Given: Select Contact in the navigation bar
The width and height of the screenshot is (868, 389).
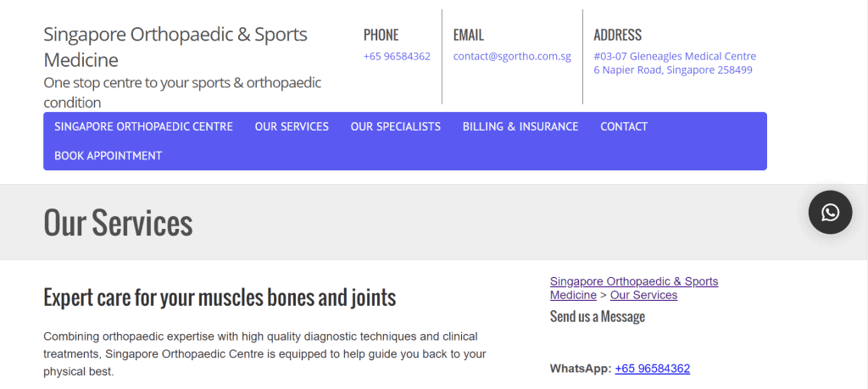Looking at the screenshot, I should point(624,127).
